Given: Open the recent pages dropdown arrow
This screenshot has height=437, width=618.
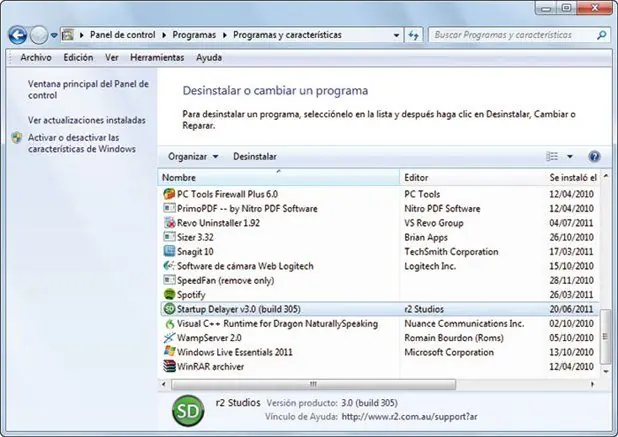Looking at the screenshot, I should click(x=54, y=35).
